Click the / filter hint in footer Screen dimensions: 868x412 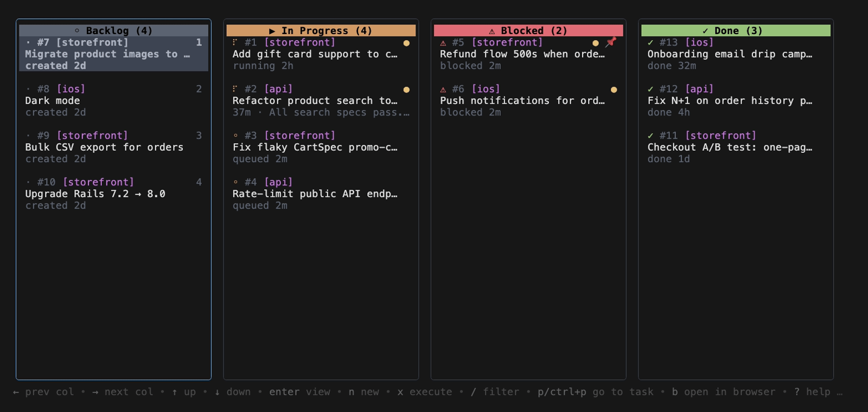click(x=495, y=391)
